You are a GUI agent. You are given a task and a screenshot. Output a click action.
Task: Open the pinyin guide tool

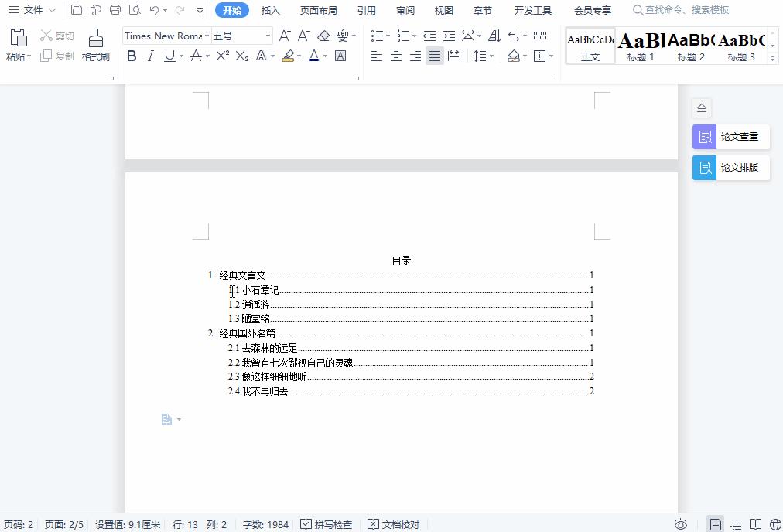pos(341,36)
